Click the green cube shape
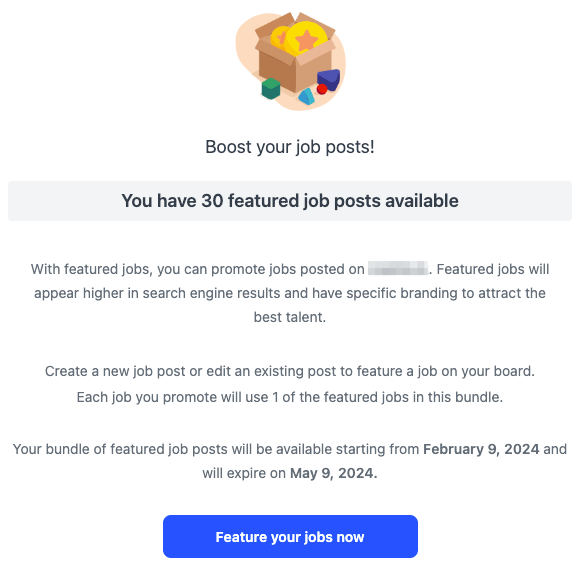The width and height of the screenshot is (580, 564). click(x=271, y=89)
